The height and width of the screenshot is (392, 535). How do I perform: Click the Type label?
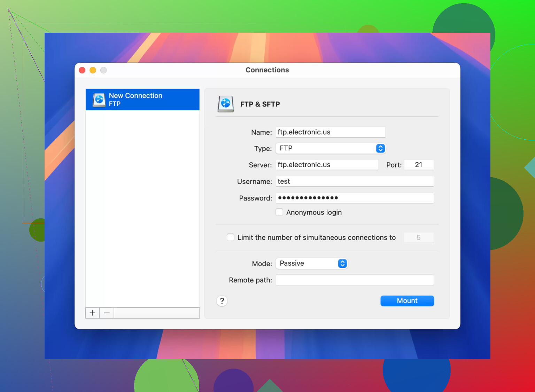[x=263, y=149]
